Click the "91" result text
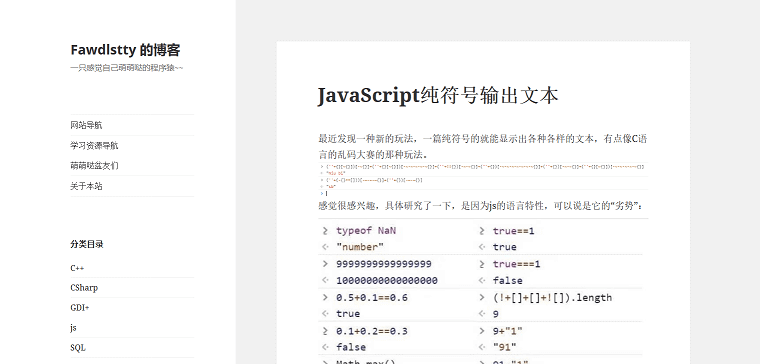The height and width of the screenshot is (364, 760). (505, 347)
